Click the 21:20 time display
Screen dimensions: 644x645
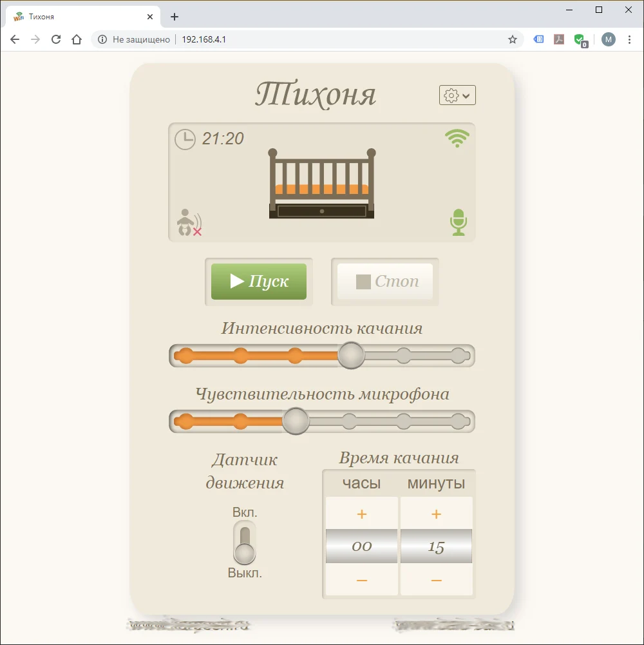[223, 139]
